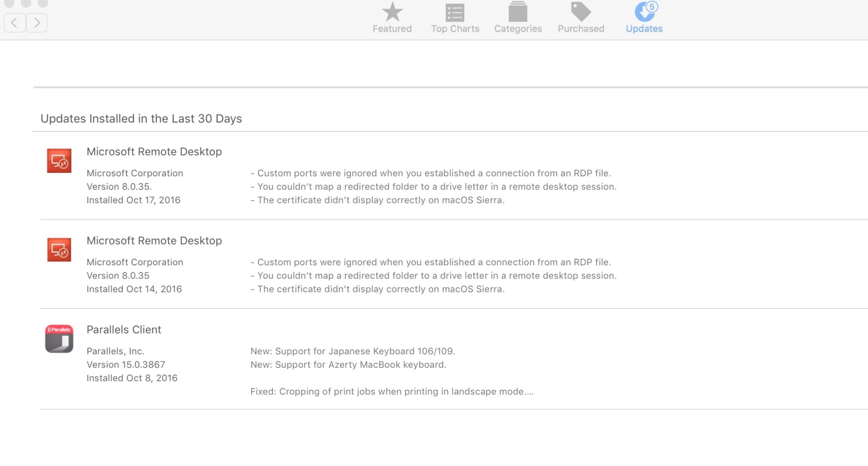Image resolution: width=868 pixels, height=466 pixels.
Task: Click the Parallels Client app icon
Action: pos(59,339)
